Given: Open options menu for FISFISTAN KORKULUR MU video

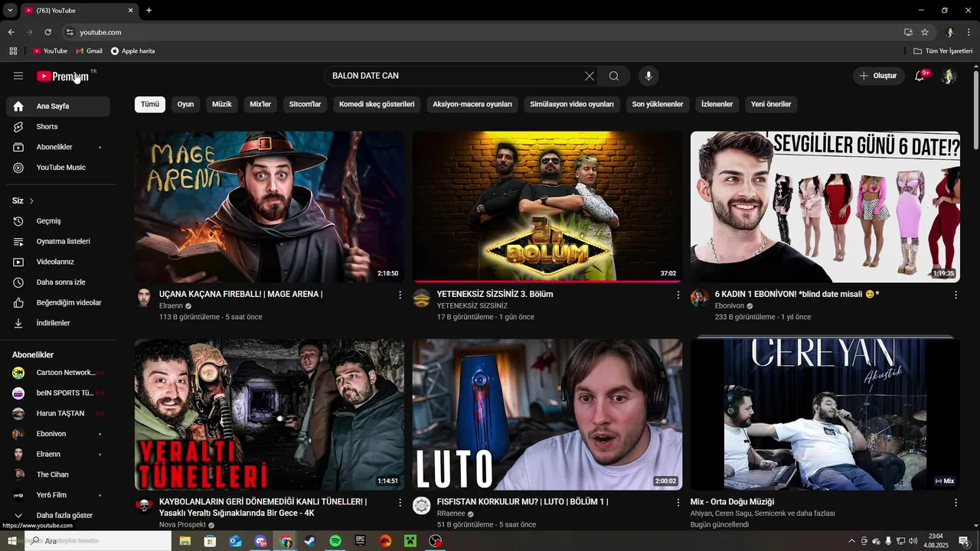Looking at the screenshot, I should click(x=678, y=502).
